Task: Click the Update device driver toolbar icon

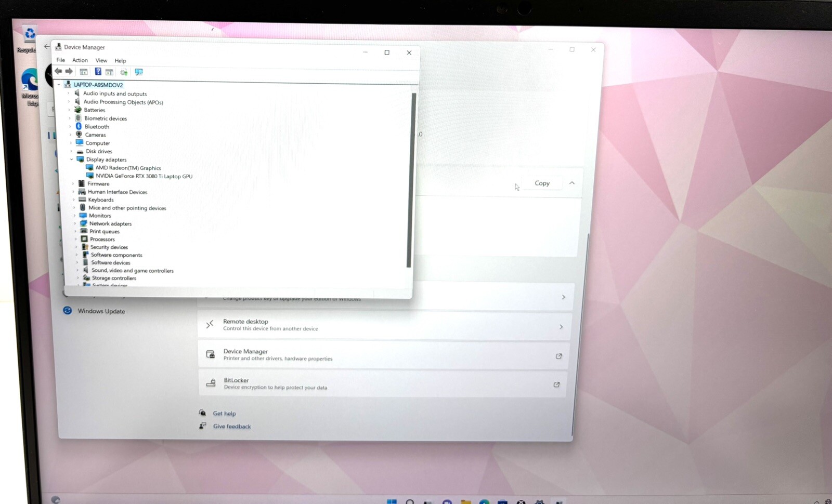Action: point(124,72)
